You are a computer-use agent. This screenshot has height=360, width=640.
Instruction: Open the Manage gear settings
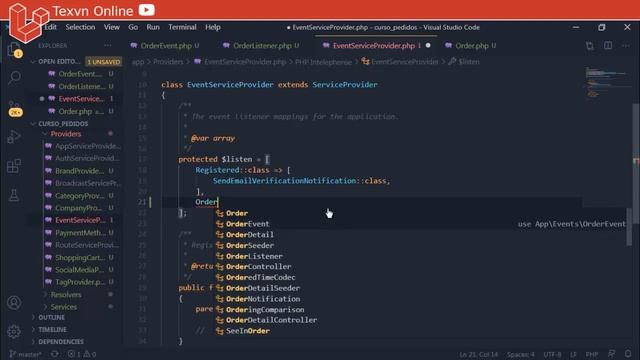pyautogui.click(x=14, y=331)
